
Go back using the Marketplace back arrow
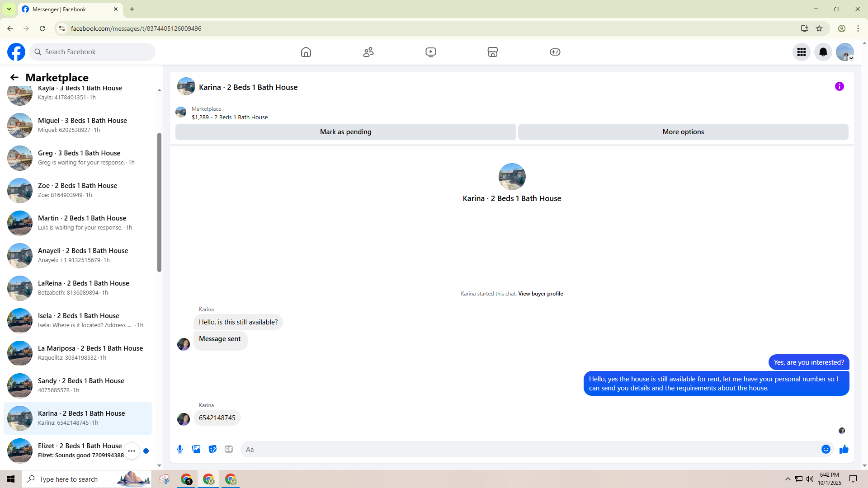tap(14, 77)
